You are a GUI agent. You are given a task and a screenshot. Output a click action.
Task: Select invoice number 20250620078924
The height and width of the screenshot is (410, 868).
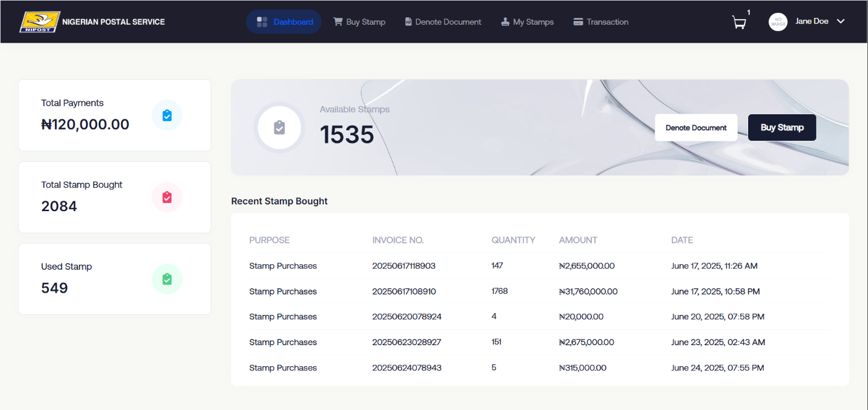408,316
